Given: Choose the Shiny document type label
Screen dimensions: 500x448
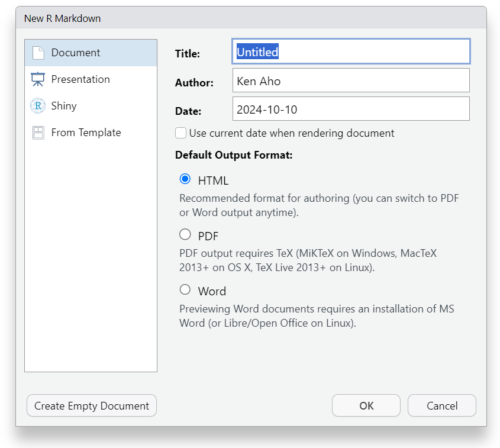Looking at the screenshot, I should tap(64, 106).
